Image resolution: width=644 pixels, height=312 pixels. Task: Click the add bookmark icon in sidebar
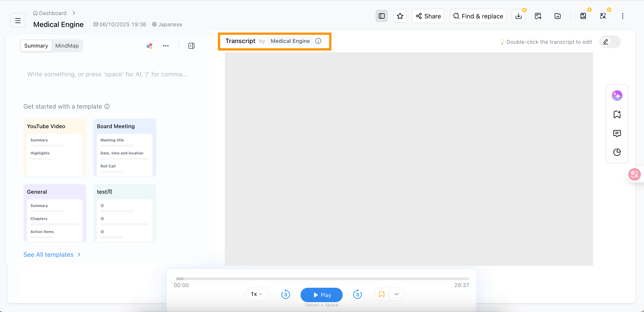pyautogui.click(x=617, y=114)
